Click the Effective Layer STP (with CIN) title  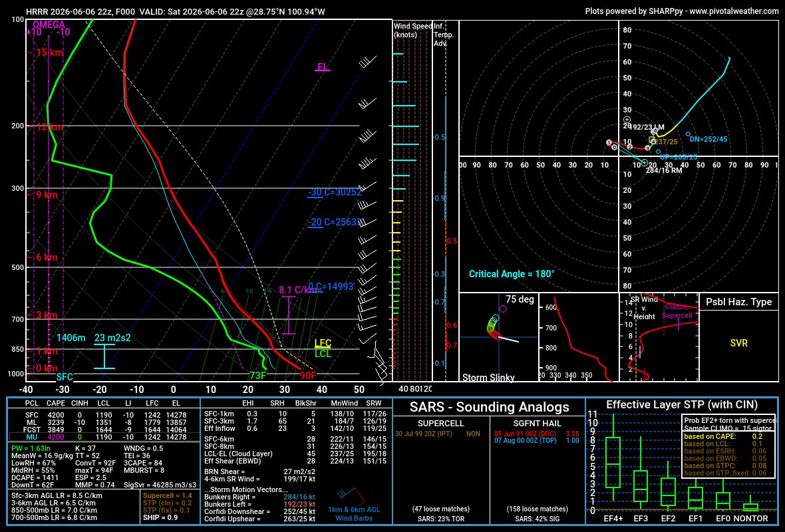(682, 404)
